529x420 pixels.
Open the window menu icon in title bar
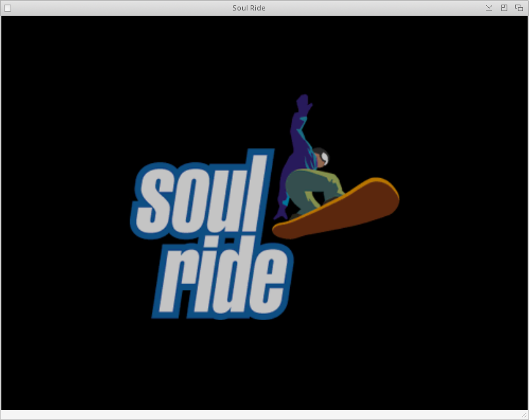click(x=7, y=8)
